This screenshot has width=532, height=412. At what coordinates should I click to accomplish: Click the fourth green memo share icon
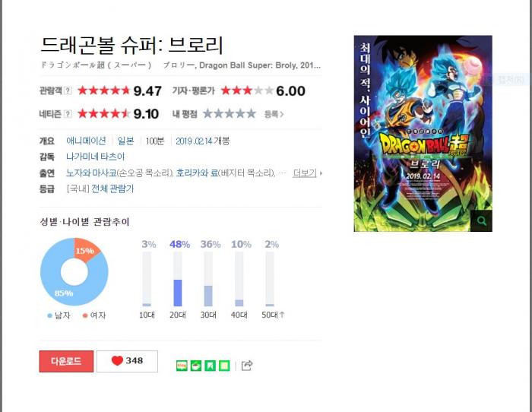(x=224, y=366)
